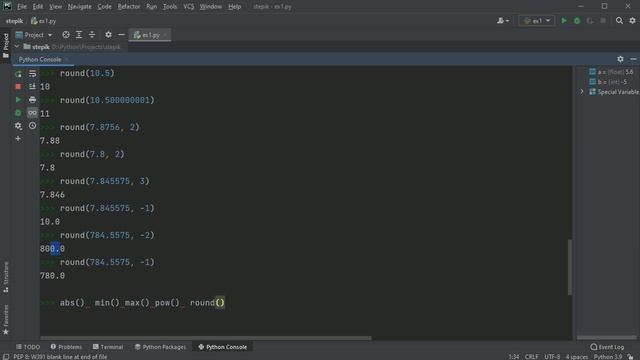Click the console vertical scrollbar

click(569, 267)
